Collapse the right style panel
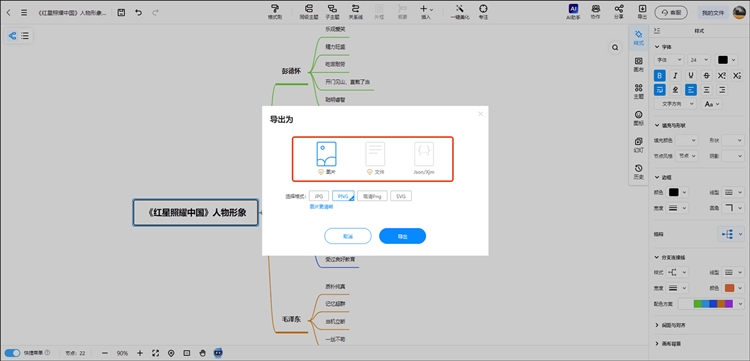Image resolution: width=750 pixels, height=361 pixels. (657, 31)
